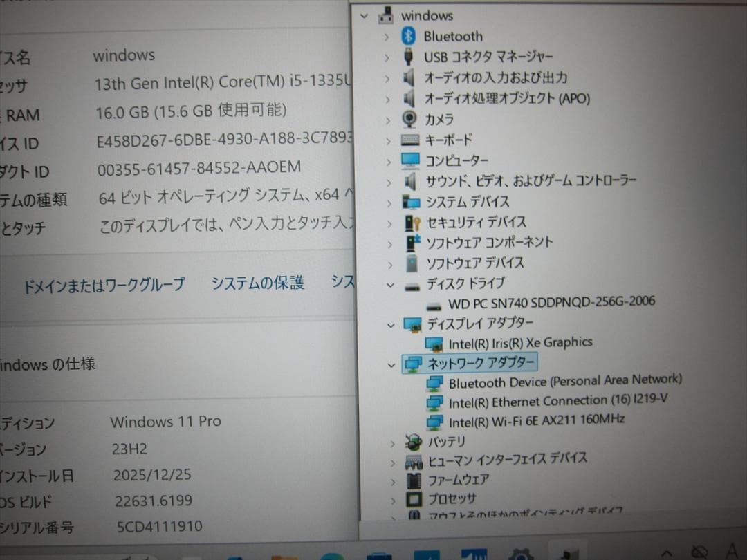Expand the バッテリ category arrow
This screenshot has width=747, height=560.
click(x=393, y=444)
